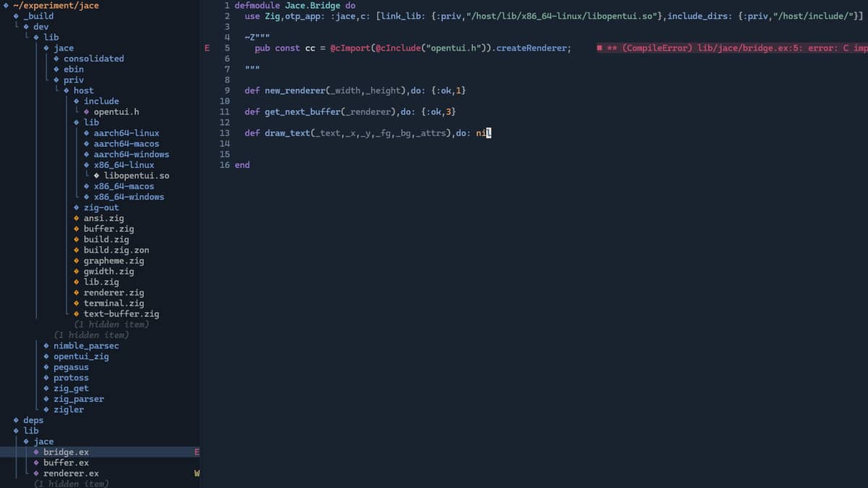Click the icon beside opentui.h file
868x488 pixels.
point(87,112)
